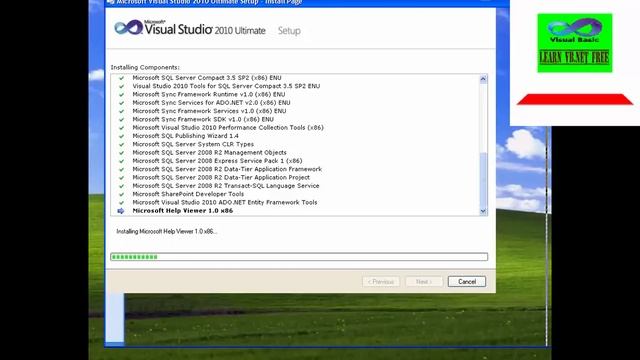Click the scrollbar up arrow in component list

point(483,79)
